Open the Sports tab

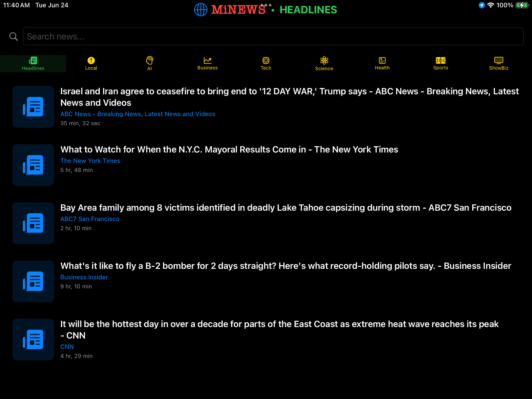pyautogui.click(x=441, y=64)
